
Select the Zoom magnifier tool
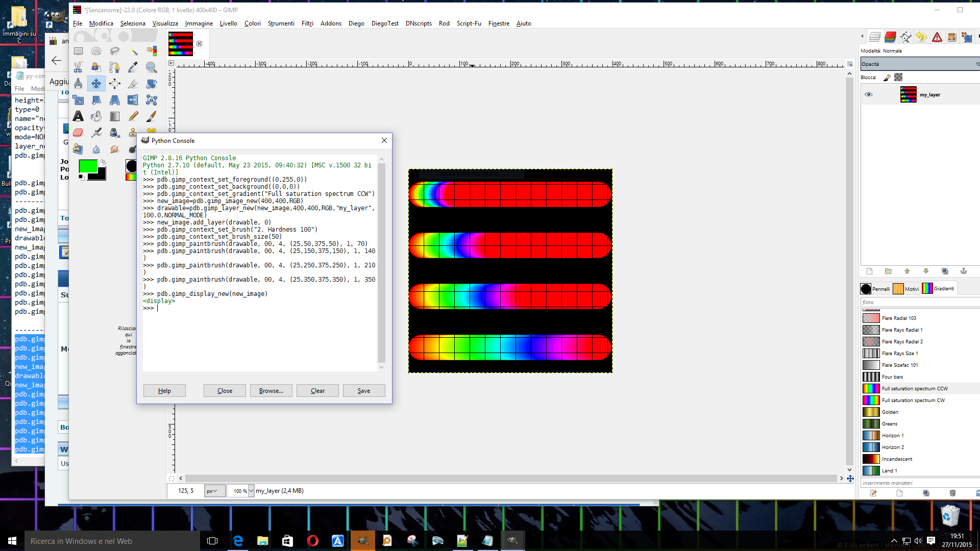(152, 67)
